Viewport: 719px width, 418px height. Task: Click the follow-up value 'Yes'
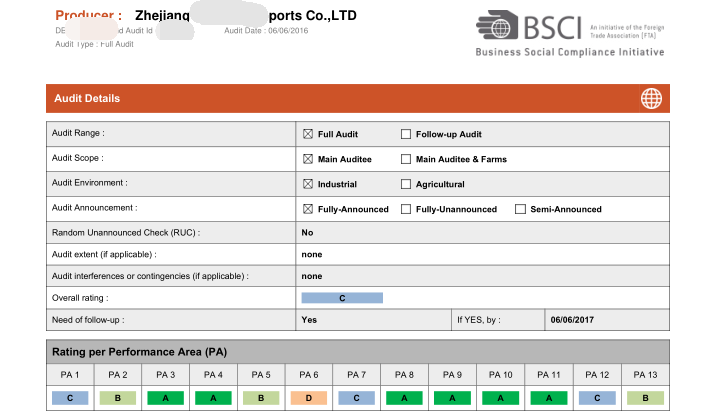point(309,320)
